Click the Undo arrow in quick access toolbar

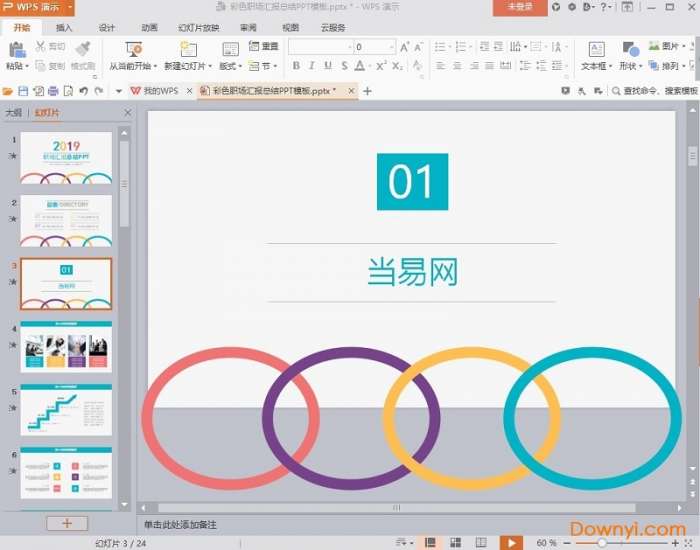click(84, 91)
